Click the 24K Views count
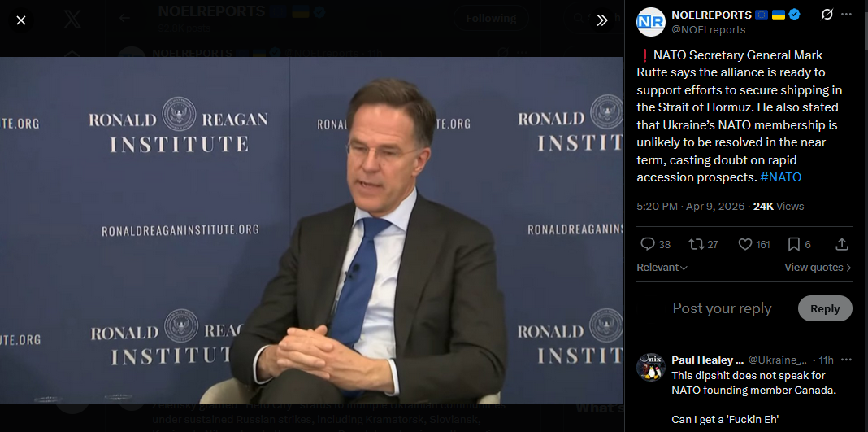 tap(779, 207)
